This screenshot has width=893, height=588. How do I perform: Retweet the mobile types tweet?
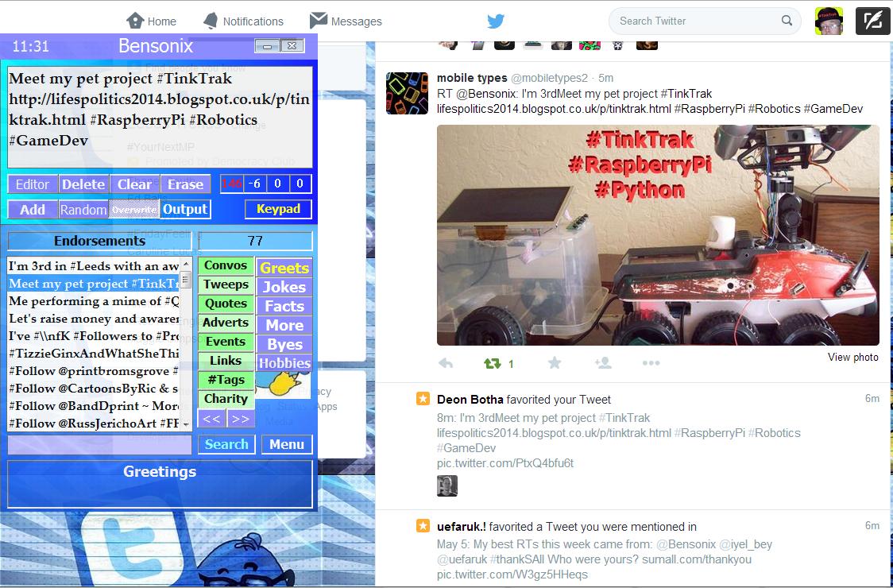tap(492, 363)
